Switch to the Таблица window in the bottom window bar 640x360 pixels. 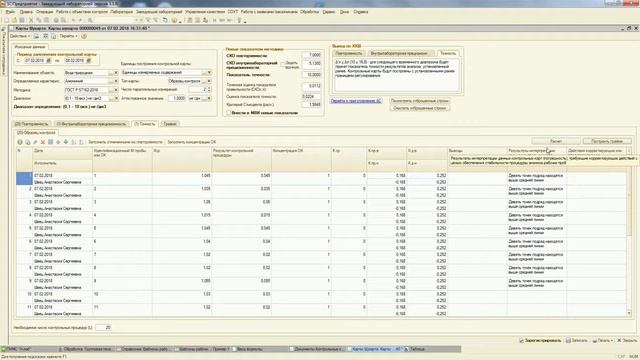click(417, 349)
